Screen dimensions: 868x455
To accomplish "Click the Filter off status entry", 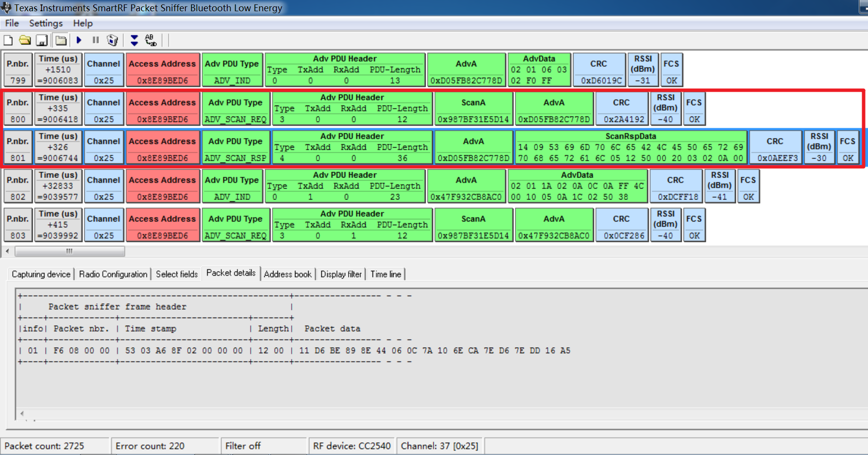I will pyautogui.click(x=243, y=446).
